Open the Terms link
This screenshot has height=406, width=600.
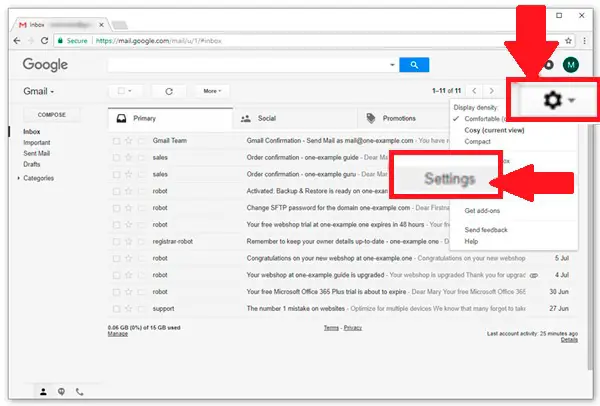point(331,328)
